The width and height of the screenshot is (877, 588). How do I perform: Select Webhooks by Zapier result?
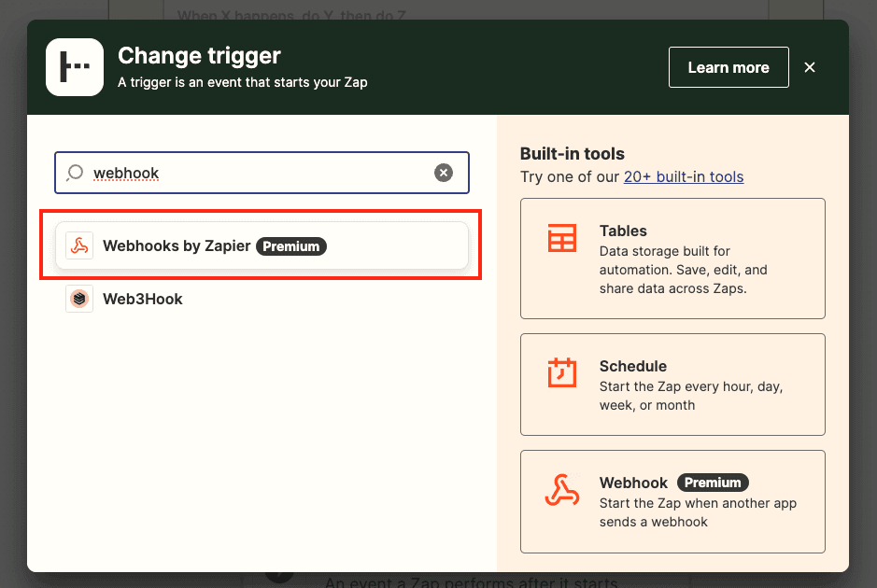click(x=262, y=245)
